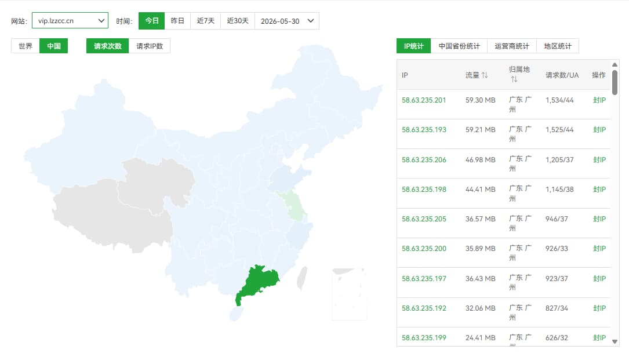Select dark green Guangdong province on map
This screenshot has width=629, height=364.
[259, 283]
